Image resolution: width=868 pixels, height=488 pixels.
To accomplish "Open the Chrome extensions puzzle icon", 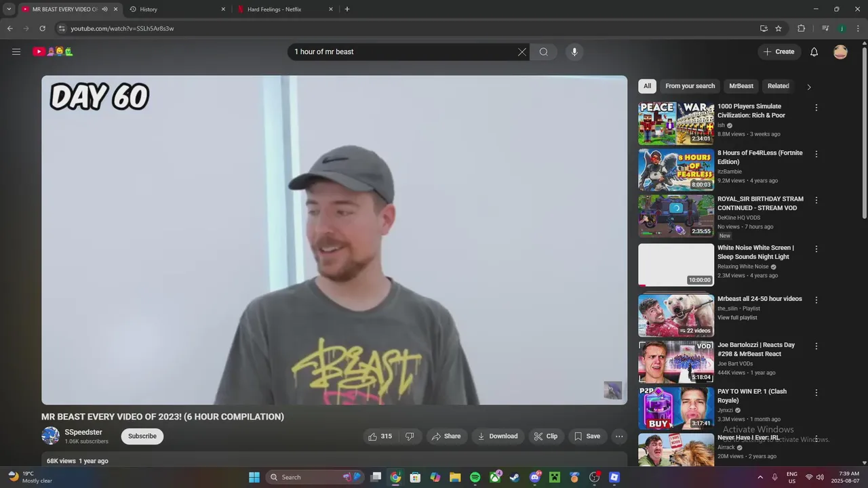I will tap(802, 28).
